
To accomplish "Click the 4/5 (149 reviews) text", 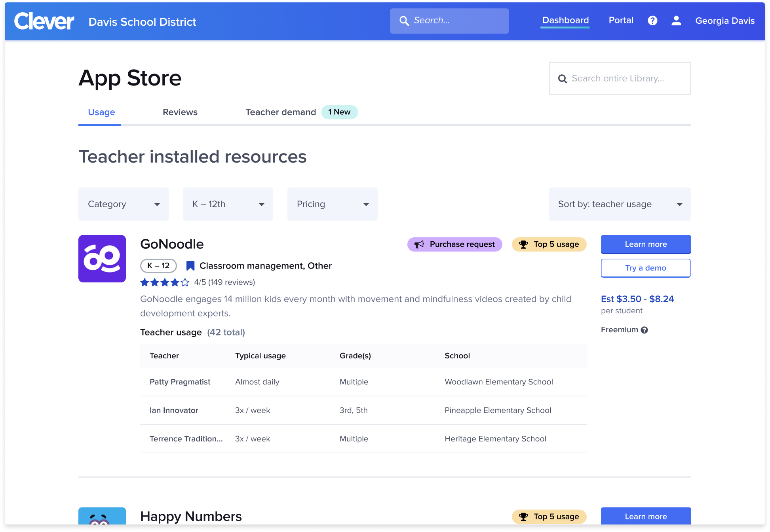I will 224,282.
